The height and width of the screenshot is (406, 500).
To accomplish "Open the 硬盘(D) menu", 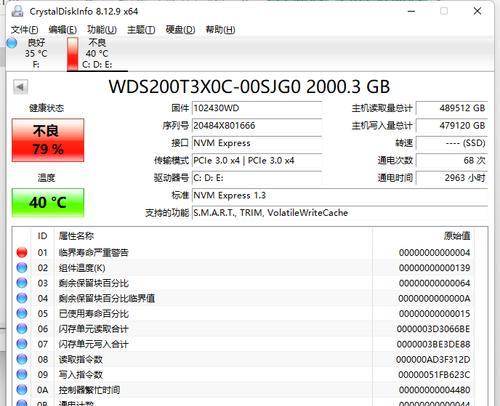I will 180,30.
